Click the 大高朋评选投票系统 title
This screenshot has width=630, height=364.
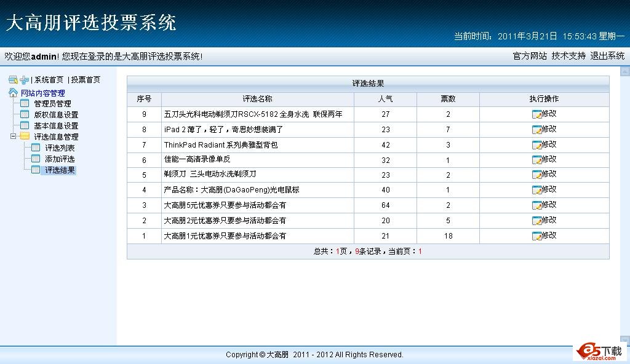91,23
